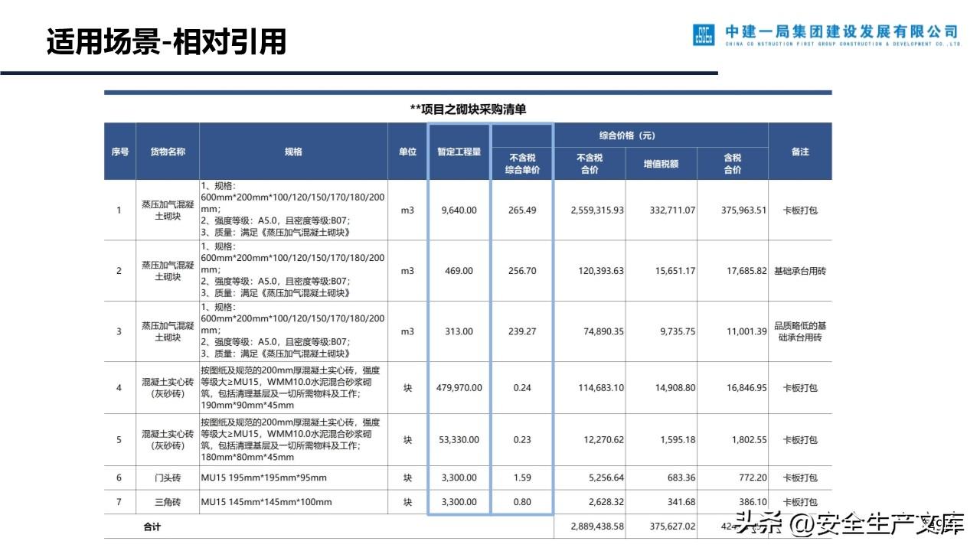This screenshot has height=551, width=980.
Task: Select the table title 项目之砌块采购清单
Action: click(468, 109)
